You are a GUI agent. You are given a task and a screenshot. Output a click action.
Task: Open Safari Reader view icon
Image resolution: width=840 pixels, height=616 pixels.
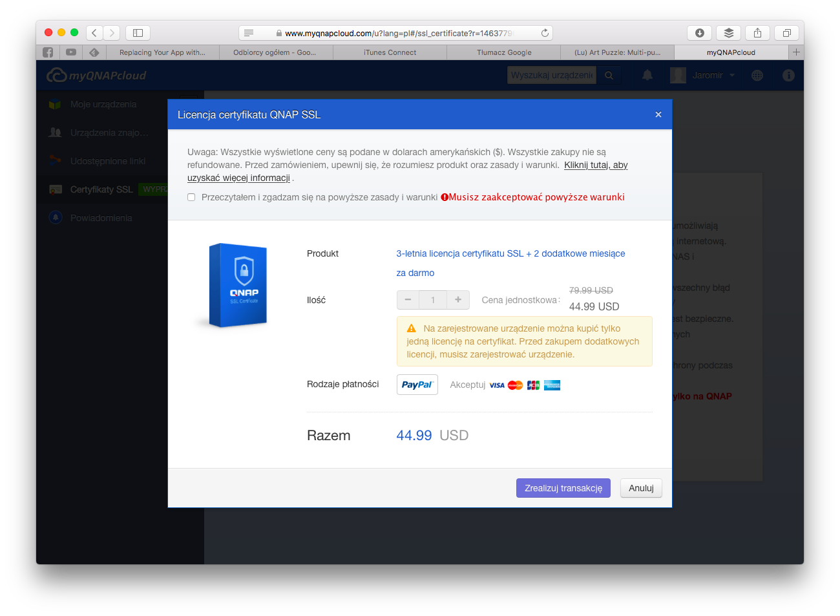pos(249,33)
